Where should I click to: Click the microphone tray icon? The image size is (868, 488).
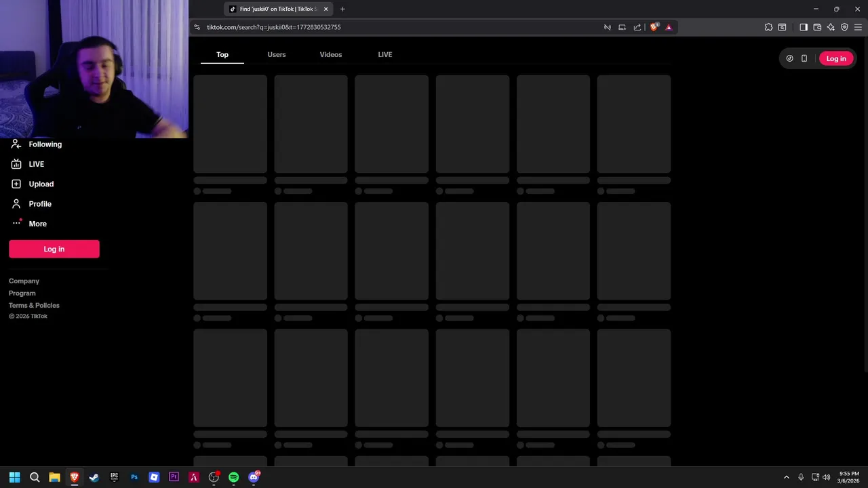coord(801,477)
